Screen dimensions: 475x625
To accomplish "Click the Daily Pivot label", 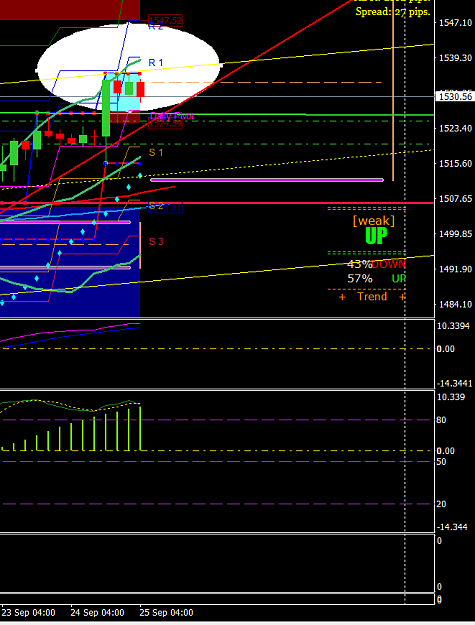I will (172, 116).
